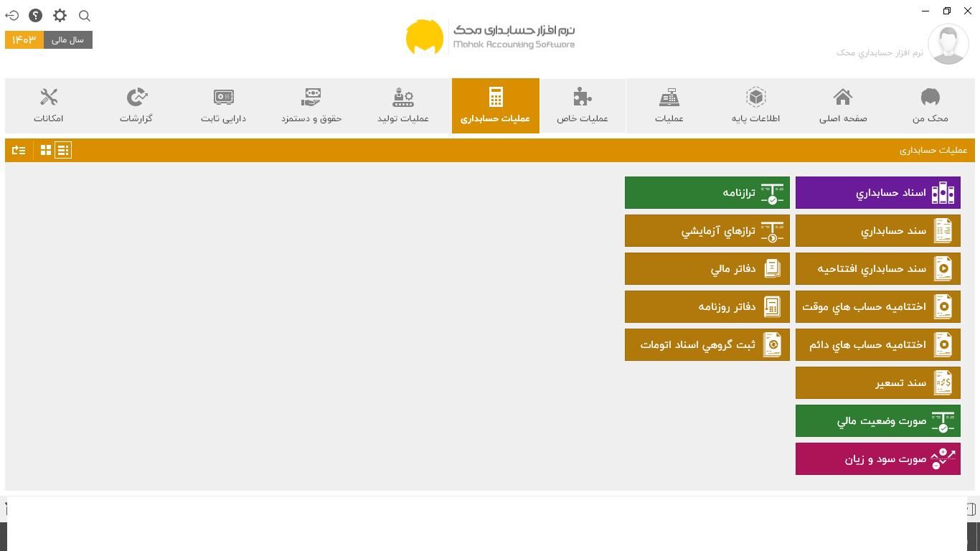Open the محک من tab
Screen dimensions: 980x551
(x=930, y=105)
